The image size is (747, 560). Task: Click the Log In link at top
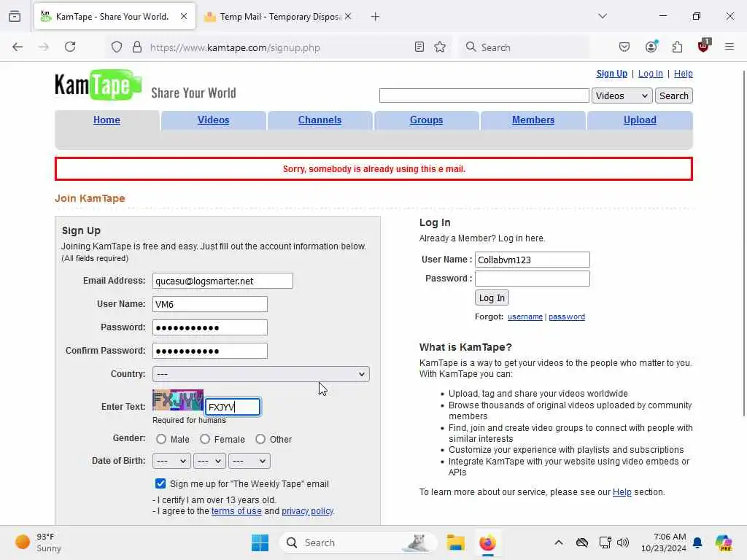click(x=650, y=74)
